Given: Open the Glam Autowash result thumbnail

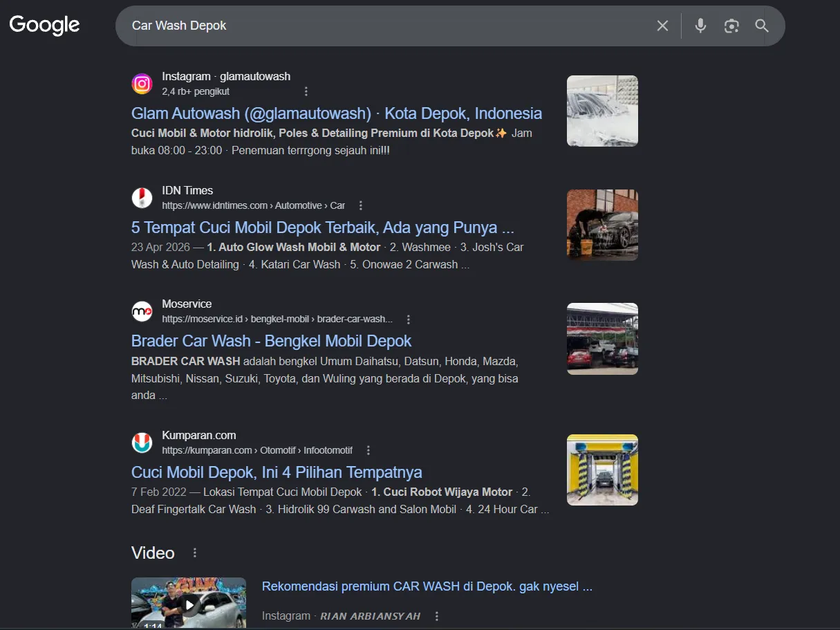Looking at the screenshot, I should pyautogui.click(x=602, y=111).
